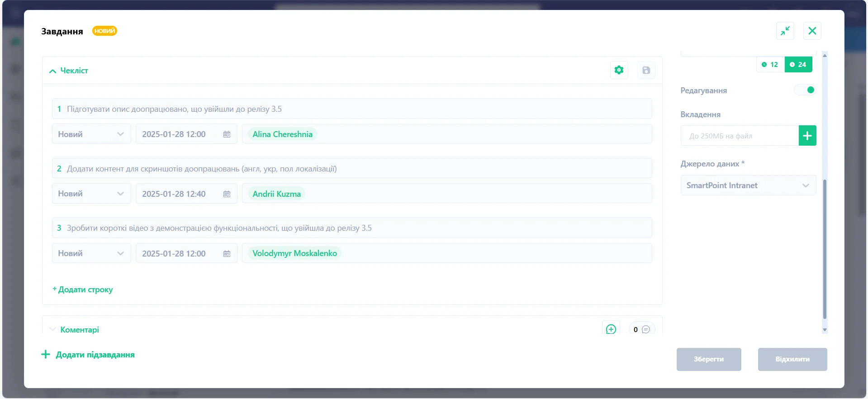The image size is (868, 399).
Task: Click date field 2025-01-28 12:00 in row 1
Action: 186,134
